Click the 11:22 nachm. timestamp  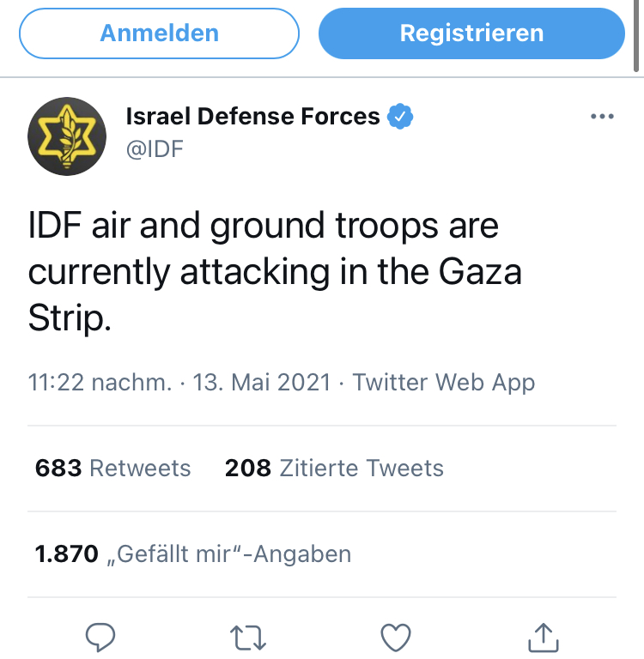click(100, 383)
